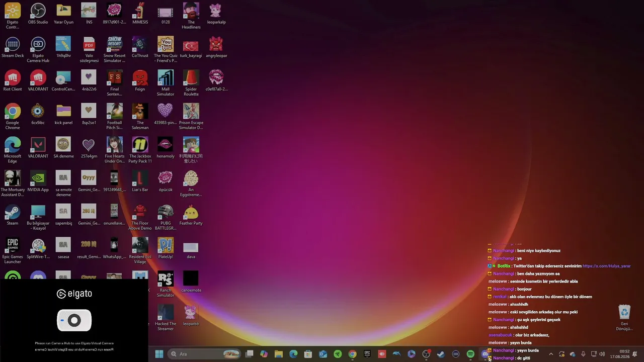This screenshot has width=644, height=362.
Task: Select the Prison Escape Simulator shortcut
Action: click(191, 117)
